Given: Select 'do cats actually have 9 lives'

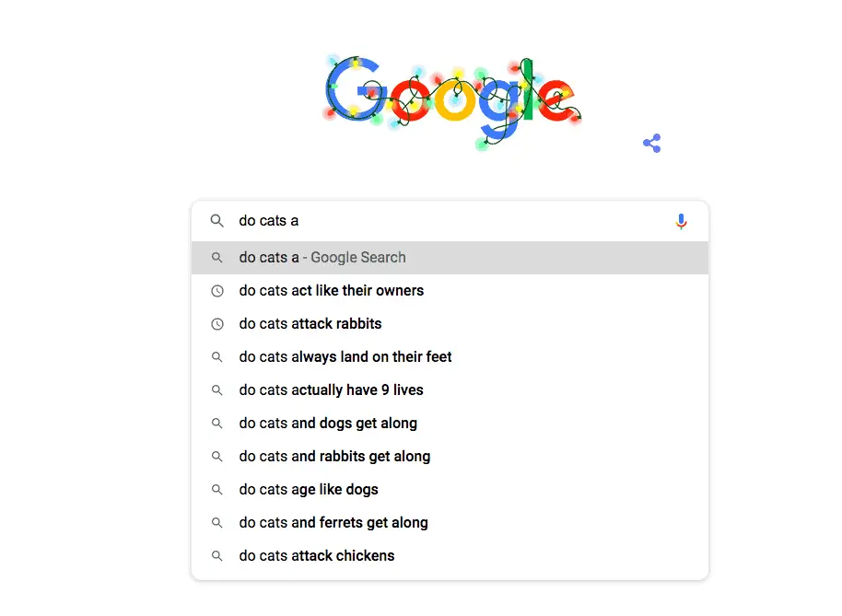Looking at the screenshot, I should pos(450,390).
